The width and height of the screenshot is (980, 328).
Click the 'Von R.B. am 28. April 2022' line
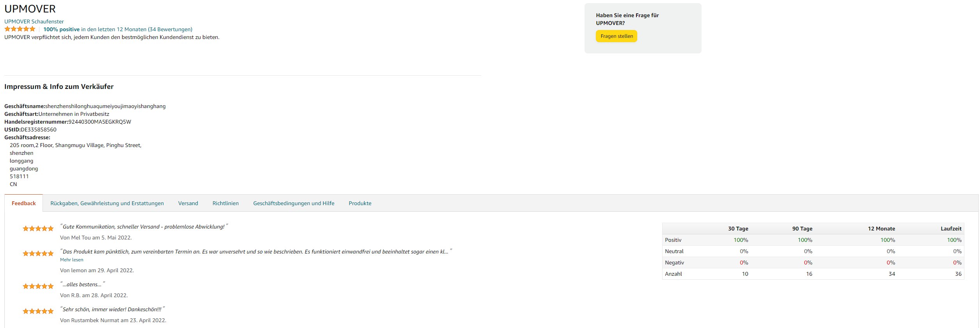pos(94,295)
